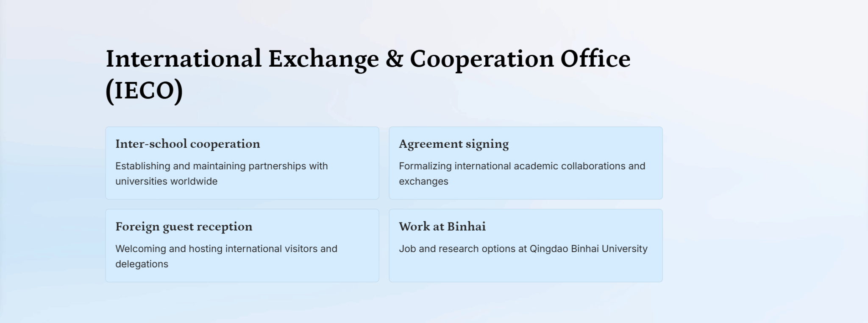868x323 pixels.
Task: Click the 'Work at Binhai' title text
Action: coord(442,226)
